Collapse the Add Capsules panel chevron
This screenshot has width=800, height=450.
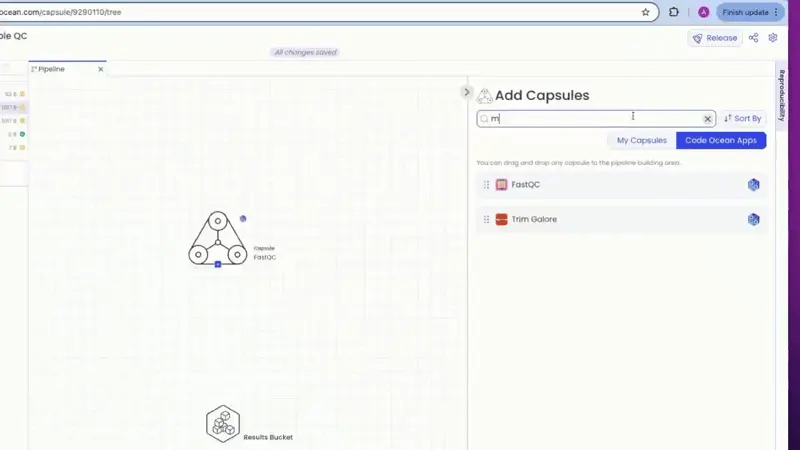click(466, 92)
